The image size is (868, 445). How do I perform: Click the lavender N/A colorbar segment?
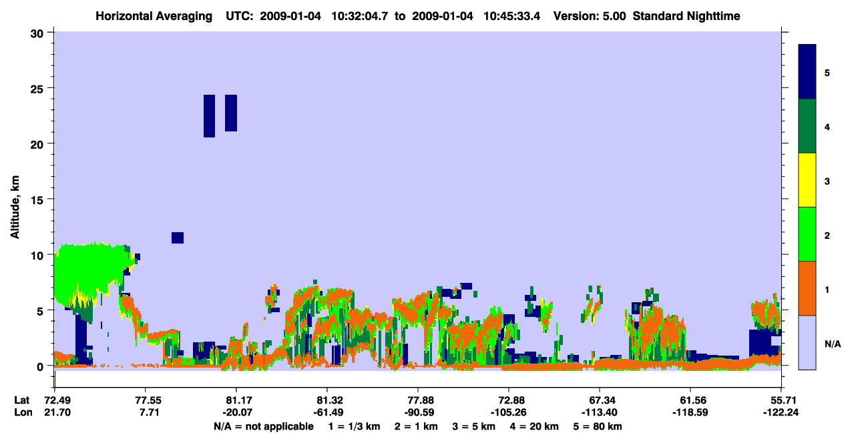click(x=807, y=342)
